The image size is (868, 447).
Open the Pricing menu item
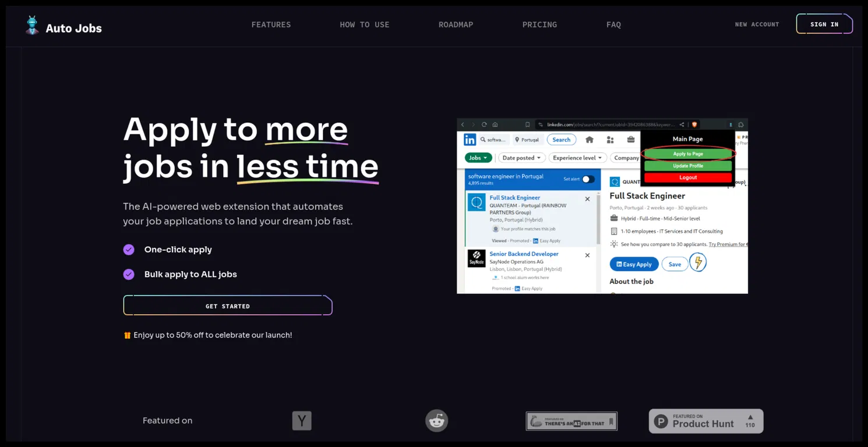click(539, 24)
